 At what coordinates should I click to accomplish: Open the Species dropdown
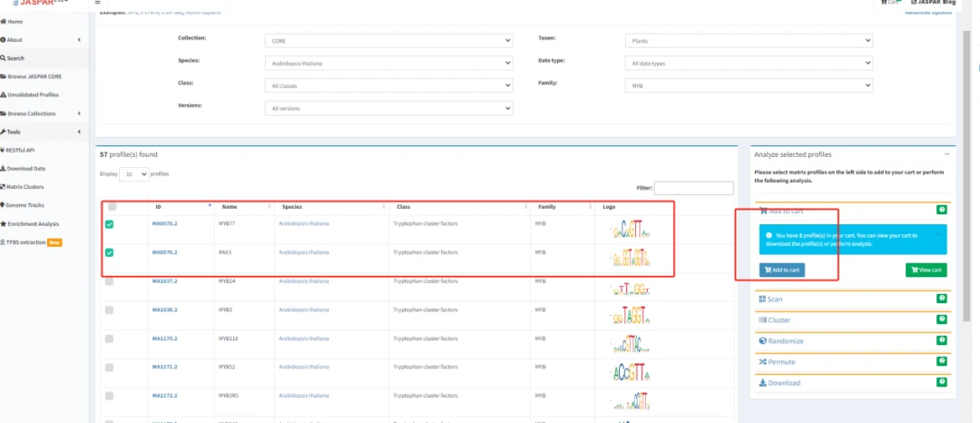(390, 64)
